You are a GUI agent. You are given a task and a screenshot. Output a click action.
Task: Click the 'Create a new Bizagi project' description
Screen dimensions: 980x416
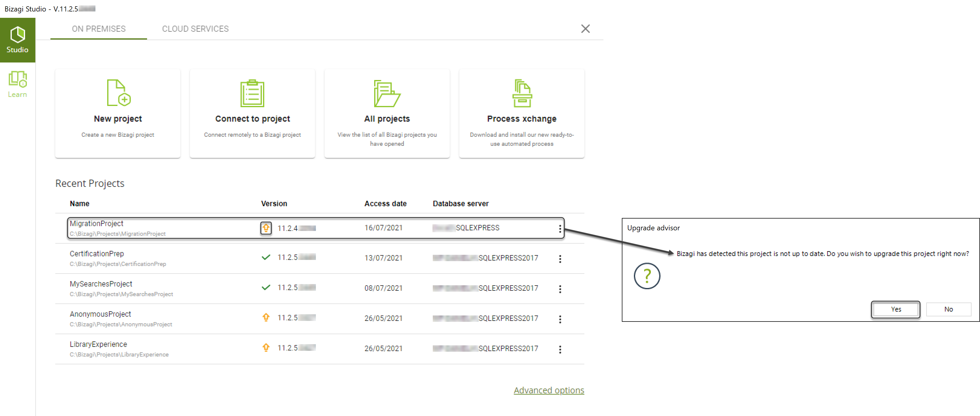click(117, 135)
